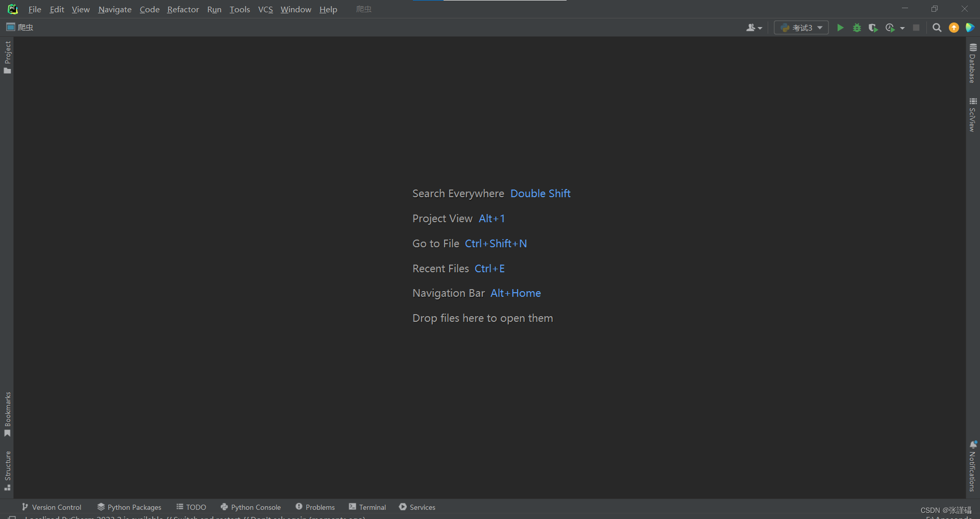This screenshot has width=980, height=519.
Task: Open the run configurations dropdown for 考试3
Action: click(819, 28)
